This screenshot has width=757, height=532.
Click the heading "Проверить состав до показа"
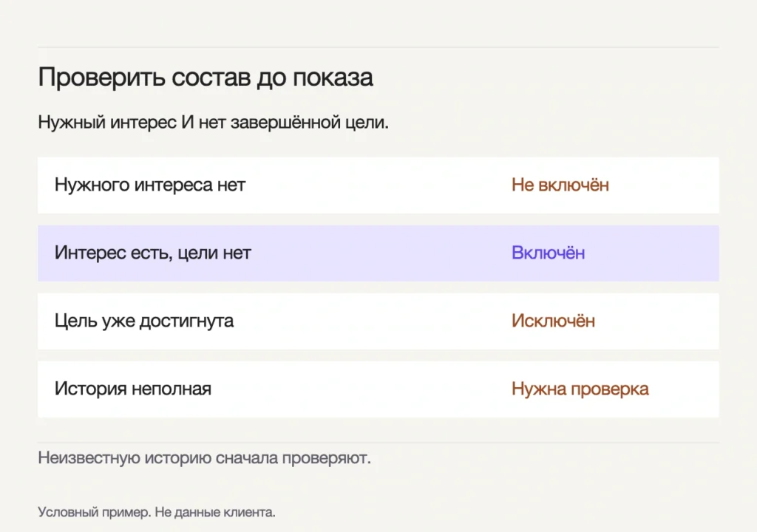(206, 78)
